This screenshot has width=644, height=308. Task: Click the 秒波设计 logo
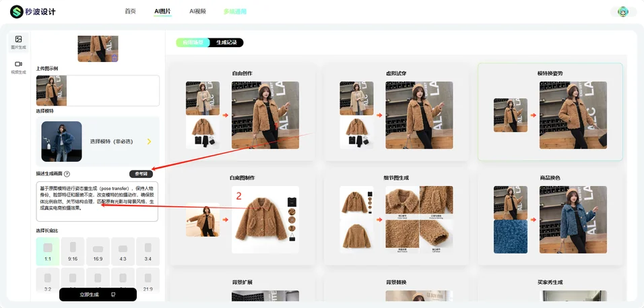pyautogui.click(x=33, y=12)
